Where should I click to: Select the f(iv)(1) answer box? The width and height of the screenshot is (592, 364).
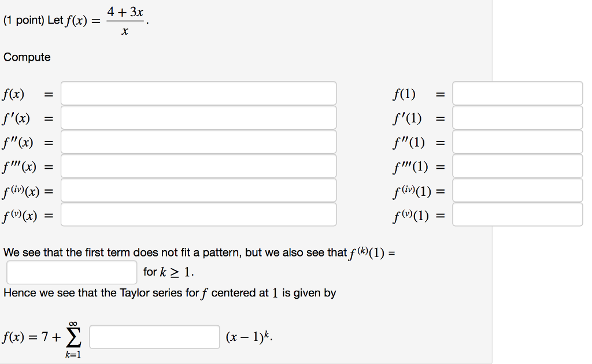click(517, 190)
